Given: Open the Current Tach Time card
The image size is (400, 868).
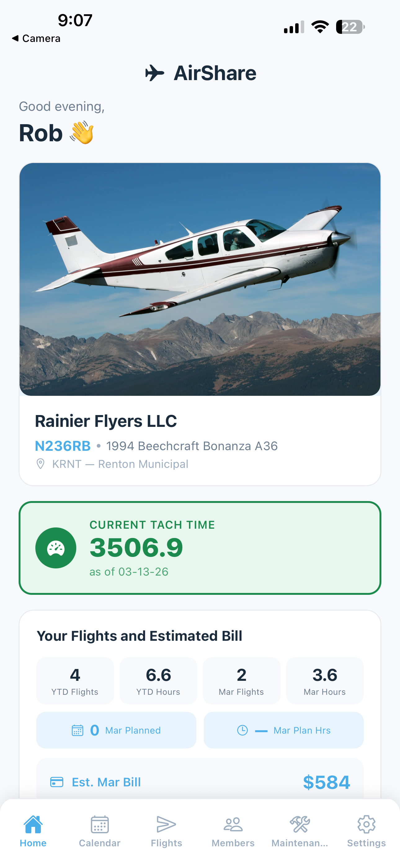Looking at the screenshot, I should point(200,548).
